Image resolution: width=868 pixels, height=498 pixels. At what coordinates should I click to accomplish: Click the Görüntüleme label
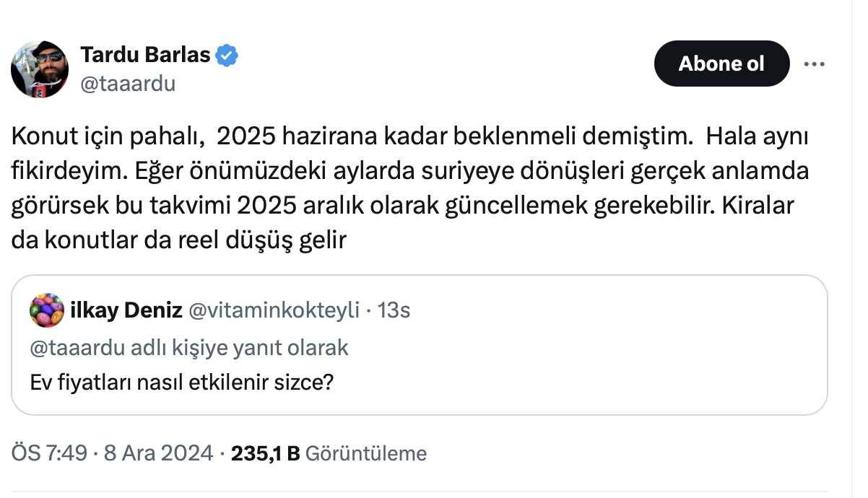366,453
